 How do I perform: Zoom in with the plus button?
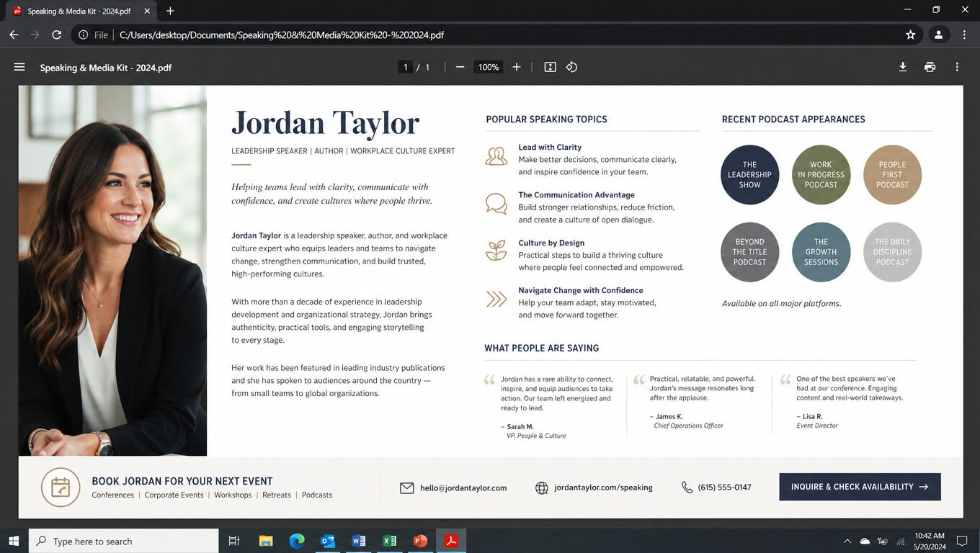517,67
